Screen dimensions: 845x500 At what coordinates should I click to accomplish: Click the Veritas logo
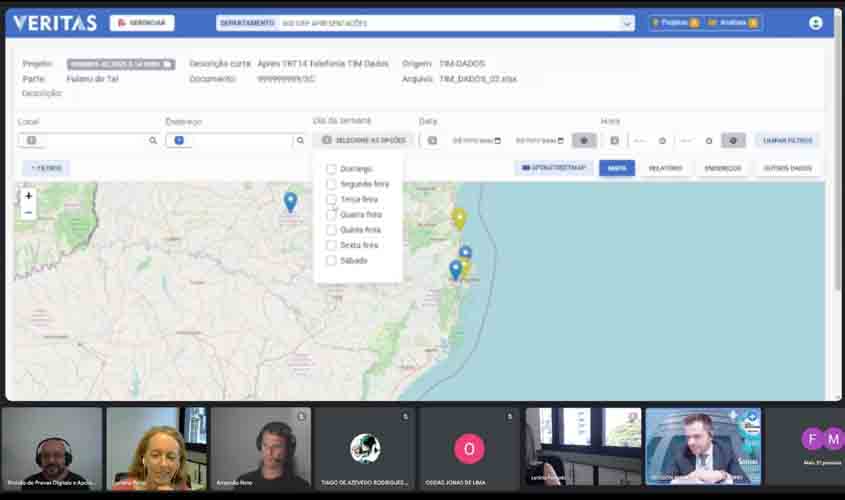click(x=55, y=23)
